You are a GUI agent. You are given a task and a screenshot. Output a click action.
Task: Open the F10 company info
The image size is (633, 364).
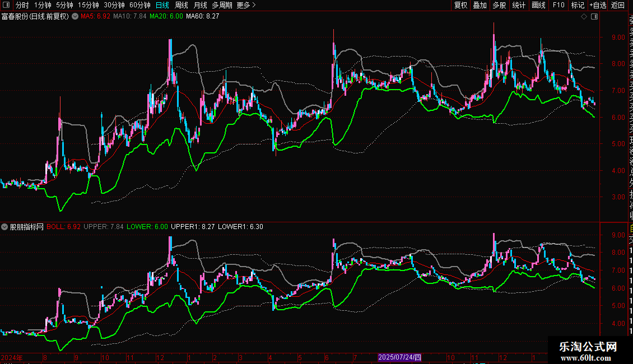[558, 5]
